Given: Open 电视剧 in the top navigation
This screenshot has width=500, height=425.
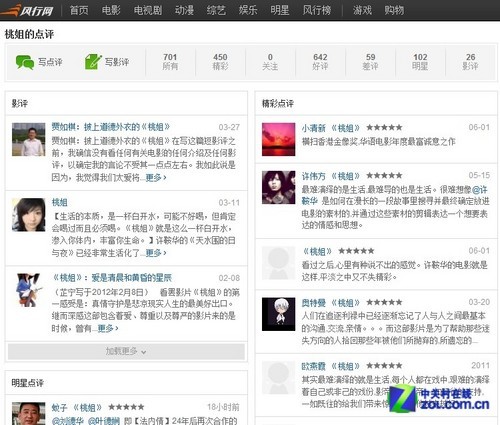Looking at the screenshot, I should pyautogui.click(x=148, y=10).
